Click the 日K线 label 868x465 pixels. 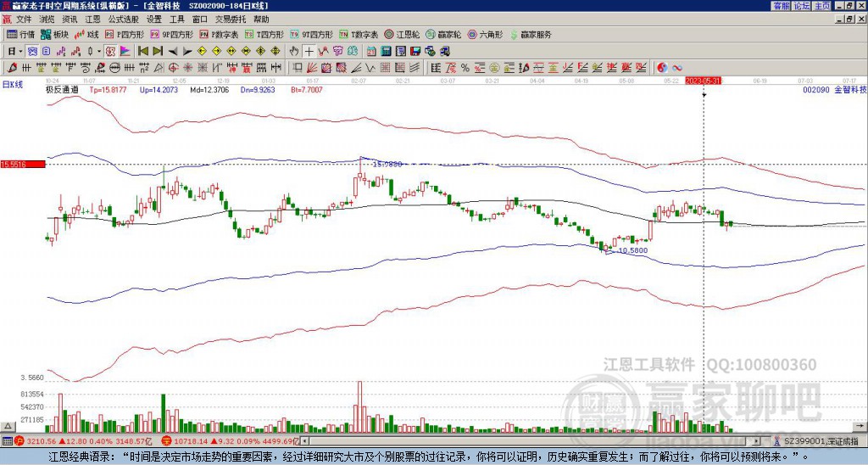pos(12,85)
